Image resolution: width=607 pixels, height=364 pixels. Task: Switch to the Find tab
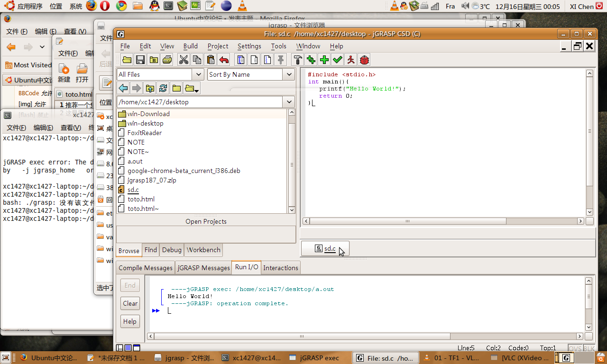pos(151,250)
